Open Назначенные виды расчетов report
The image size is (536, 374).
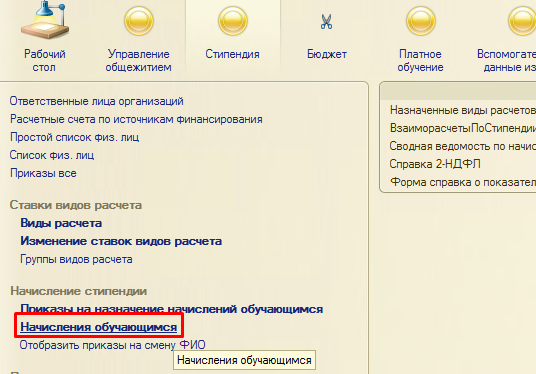[463, 110]
